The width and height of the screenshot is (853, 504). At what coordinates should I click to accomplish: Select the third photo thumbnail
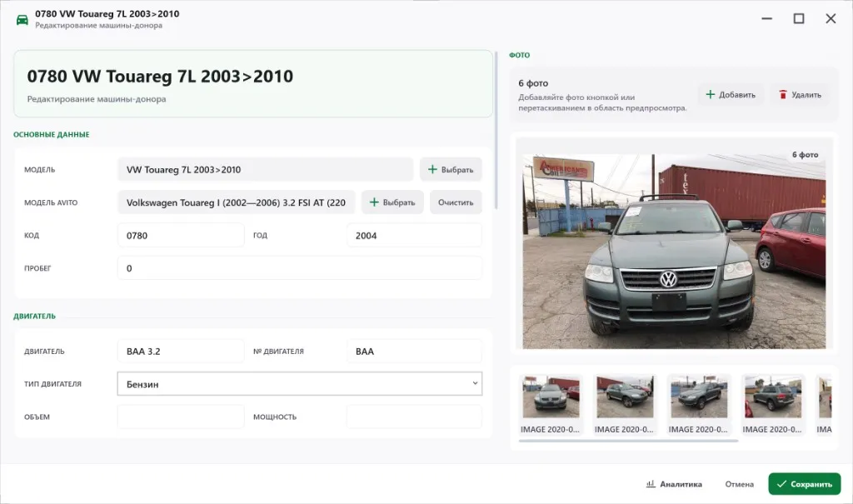point(699,405)
